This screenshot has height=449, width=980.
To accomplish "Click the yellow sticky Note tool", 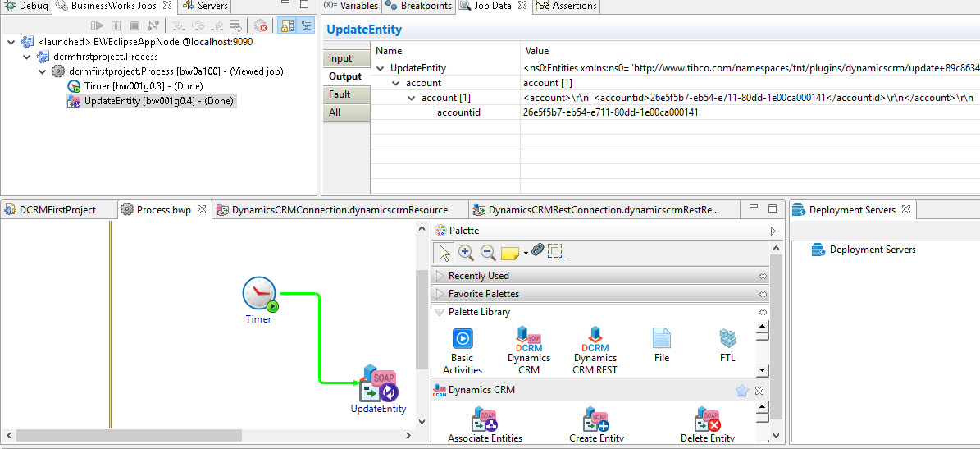I will [x=510, y=254].
